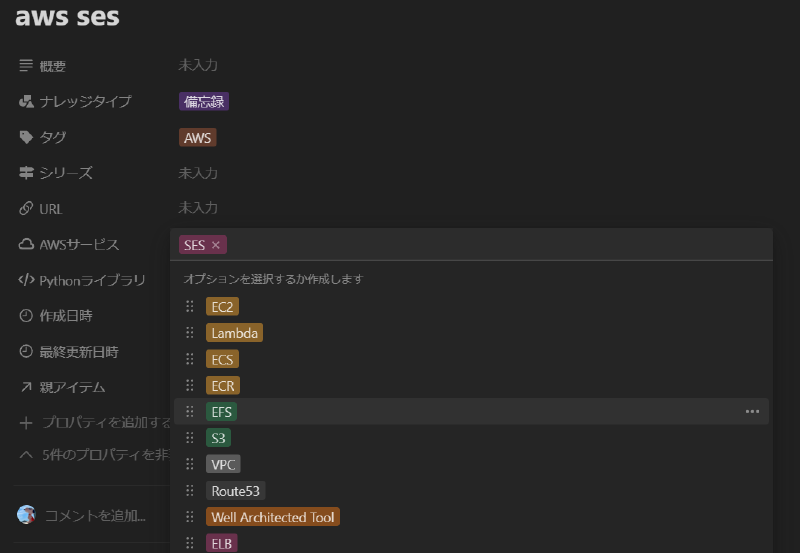
Task: Click the drag handle beside VPC
Action: pos(190,464)
